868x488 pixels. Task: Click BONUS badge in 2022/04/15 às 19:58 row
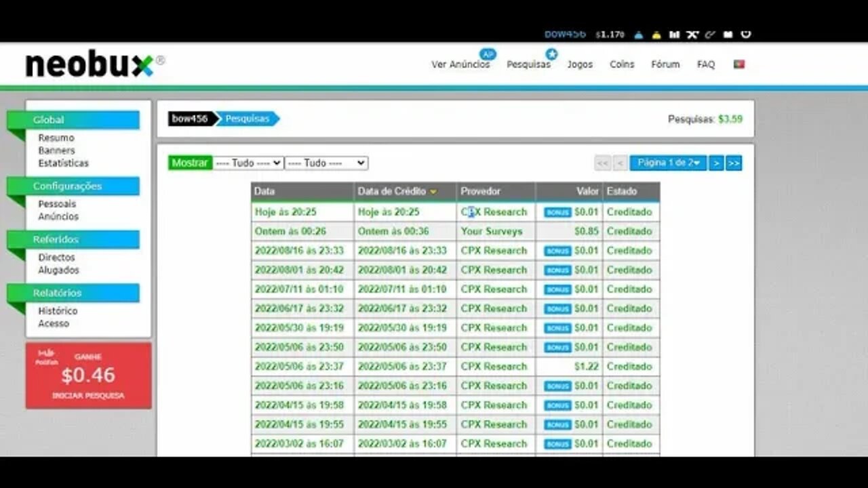pyautogui.click(x=557, y=405)
